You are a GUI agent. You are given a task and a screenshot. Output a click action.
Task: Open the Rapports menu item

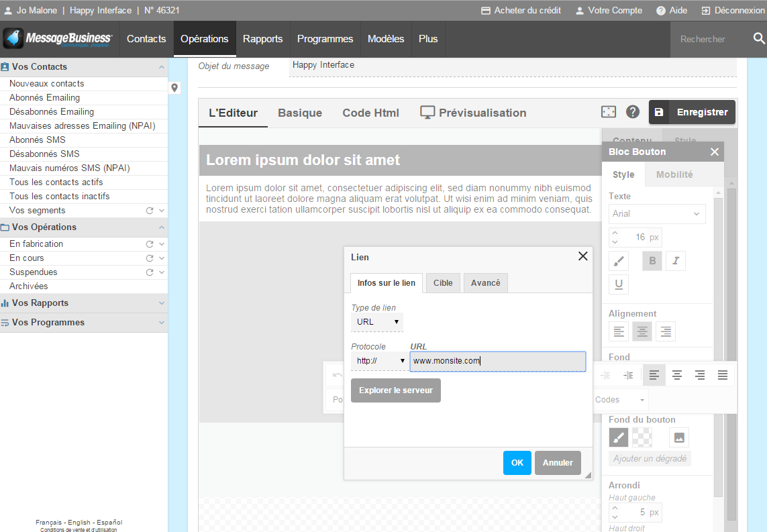click(263, 39)
